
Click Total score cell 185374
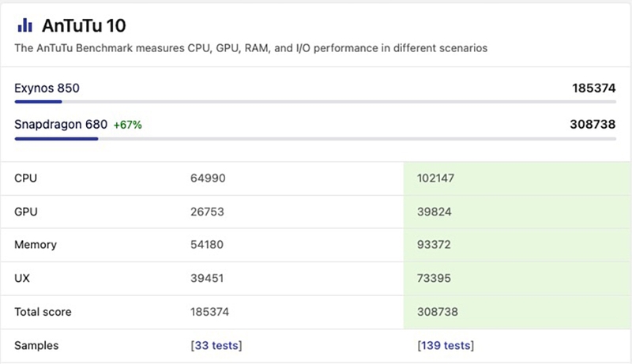[x=209, y=312]
